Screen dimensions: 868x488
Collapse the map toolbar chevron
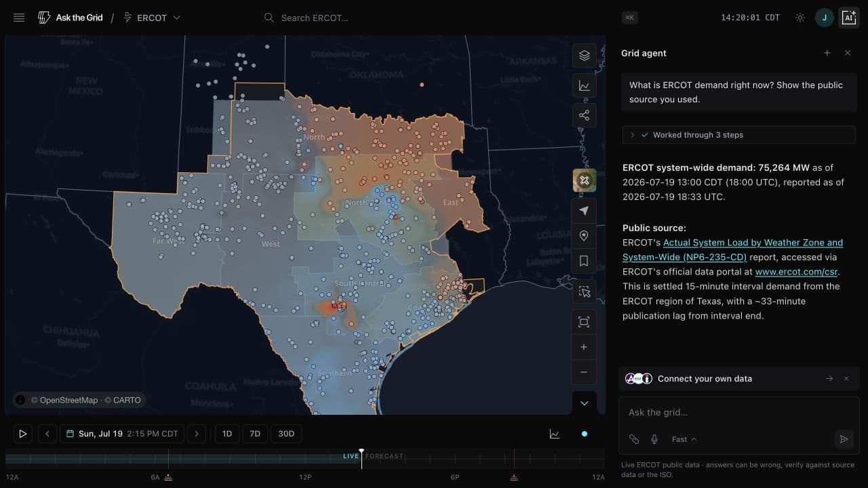pyautogui.click(x=584, y=403)
